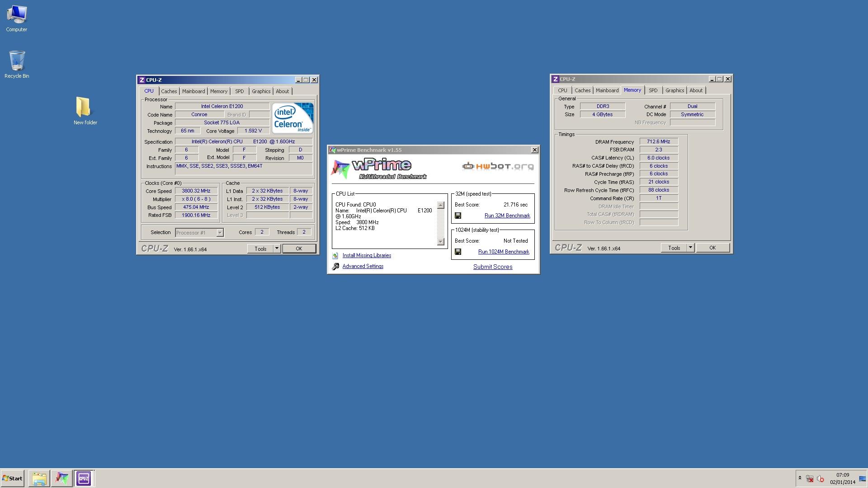
Task: Switch to the Memory tab in the left CPU-Z window
Action: pos(219,91)
